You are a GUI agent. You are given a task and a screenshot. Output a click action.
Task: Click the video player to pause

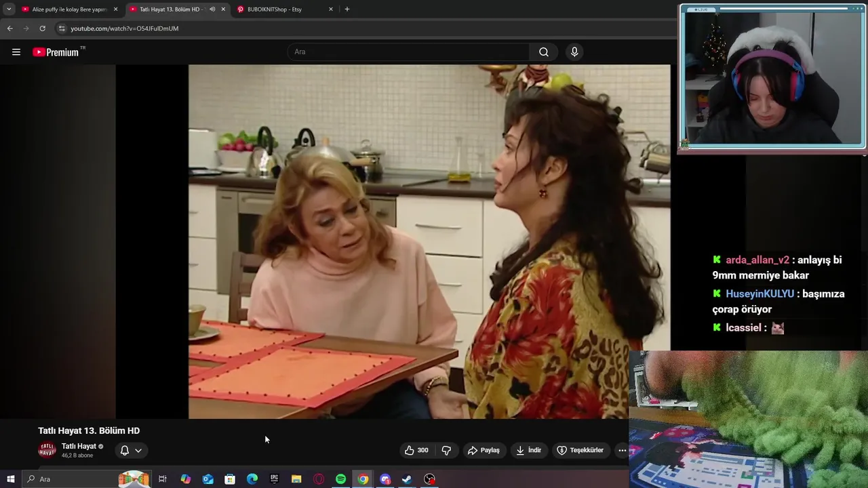[429, 241]
